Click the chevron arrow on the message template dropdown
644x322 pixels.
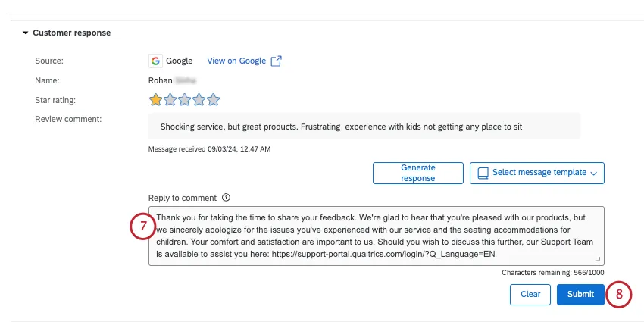[593, 174]
